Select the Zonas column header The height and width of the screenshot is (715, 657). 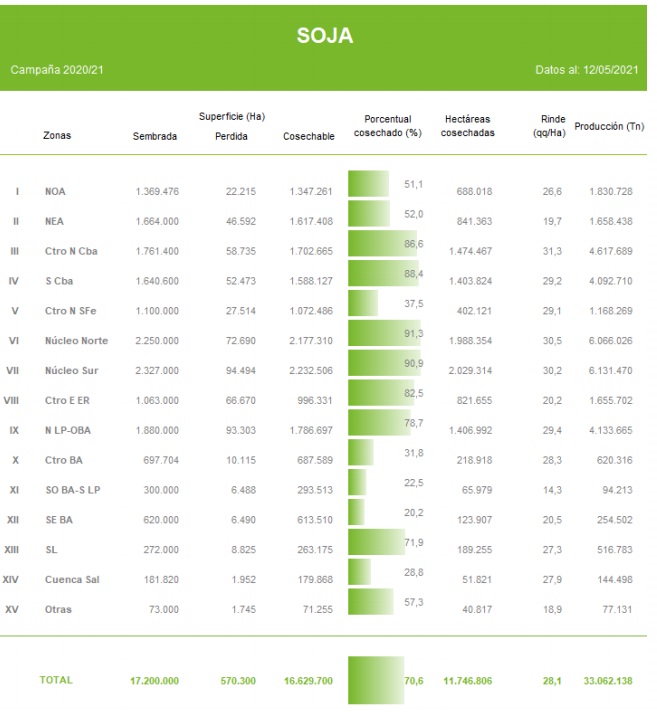(57, 136)
